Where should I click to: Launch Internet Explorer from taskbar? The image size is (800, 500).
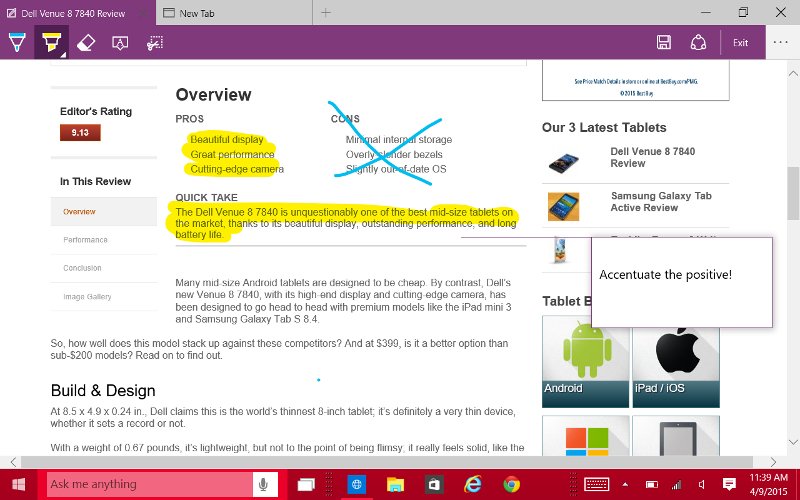point(472,484)
